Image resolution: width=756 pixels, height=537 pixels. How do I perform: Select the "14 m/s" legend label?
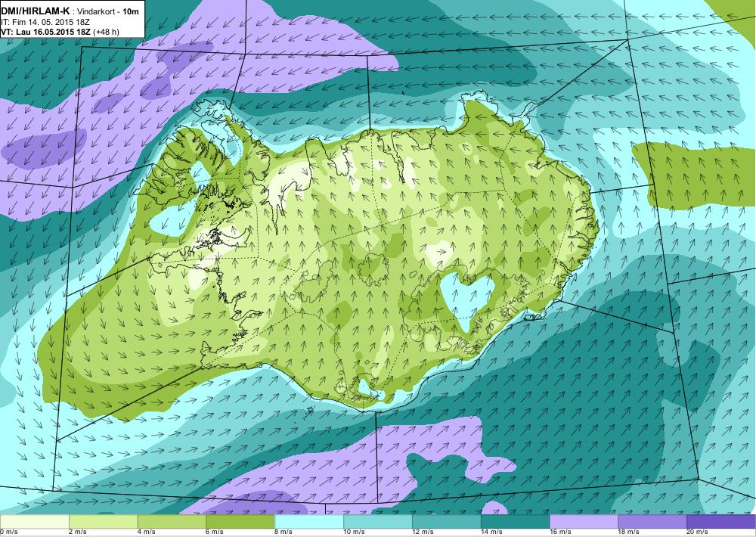point(492,532)
